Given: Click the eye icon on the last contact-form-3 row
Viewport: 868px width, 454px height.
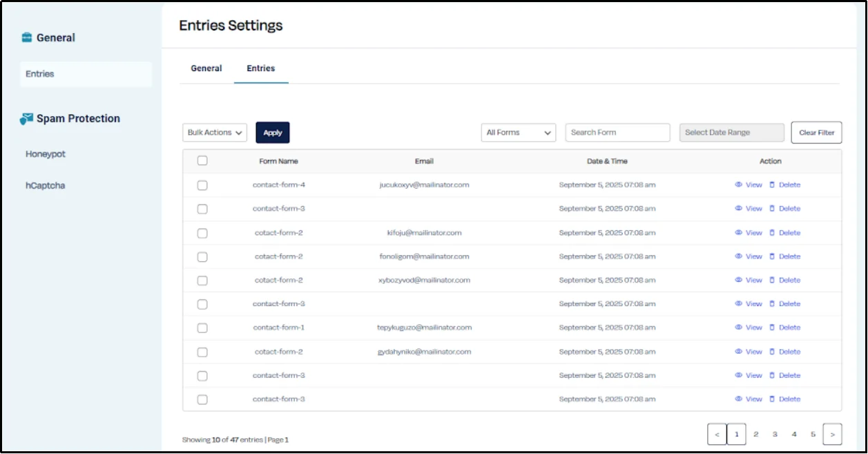Looking at the screenshot, I should pos(737,399).
